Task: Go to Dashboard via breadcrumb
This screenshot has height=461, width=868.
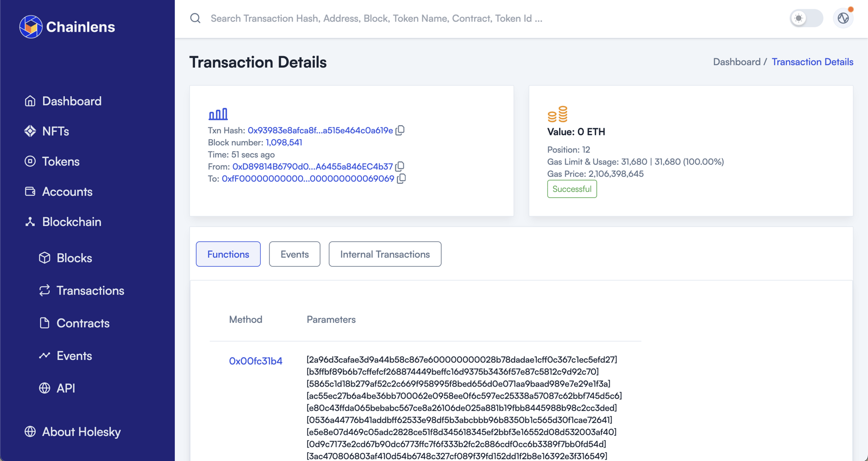Action: pos(736,62)
